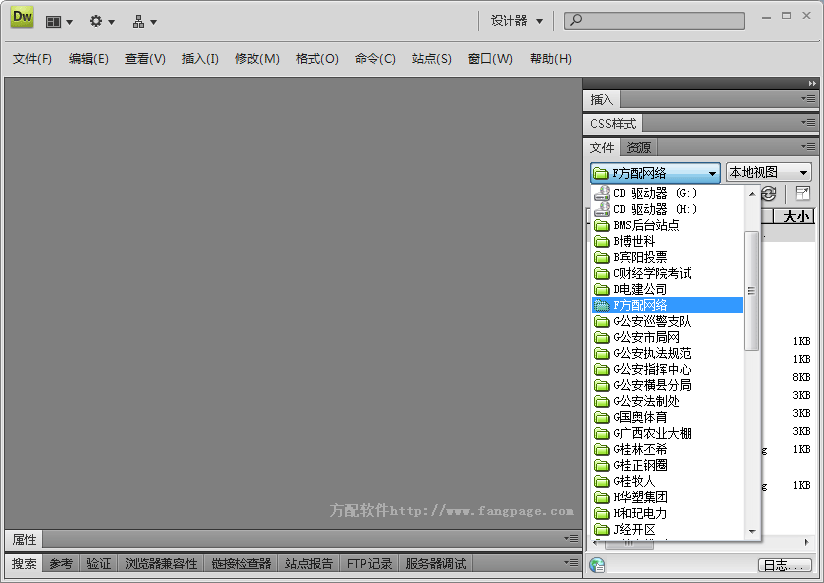
Task: Choose highlighted F方配网络 list entry
Action: pos(667,305)
